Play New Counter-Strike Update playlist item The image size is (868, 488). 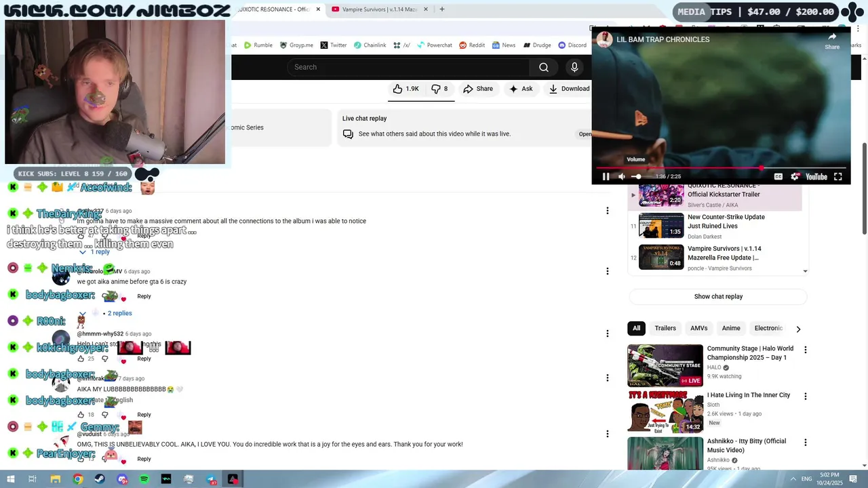click(719, 226)
